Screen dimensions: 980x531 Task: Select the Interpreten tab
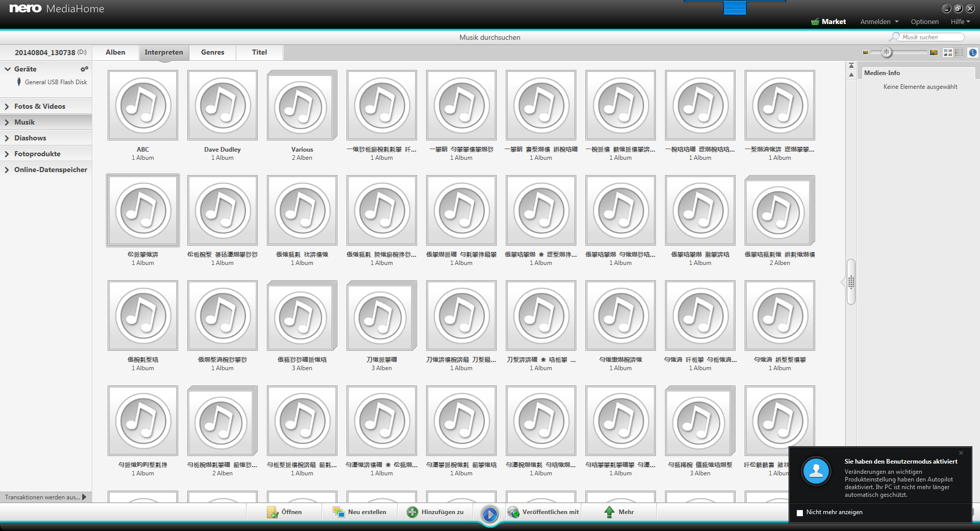164,52
